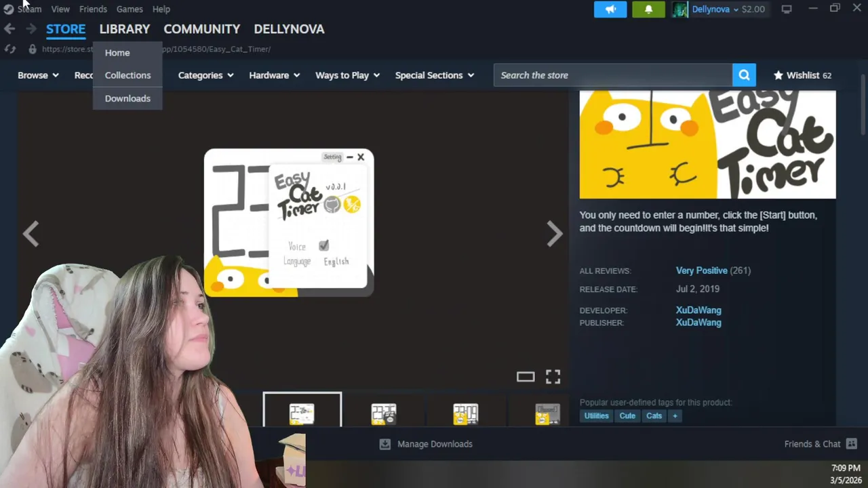Click the Cute tag
Screen dimensions: 868x488
[x=627, y=415]
